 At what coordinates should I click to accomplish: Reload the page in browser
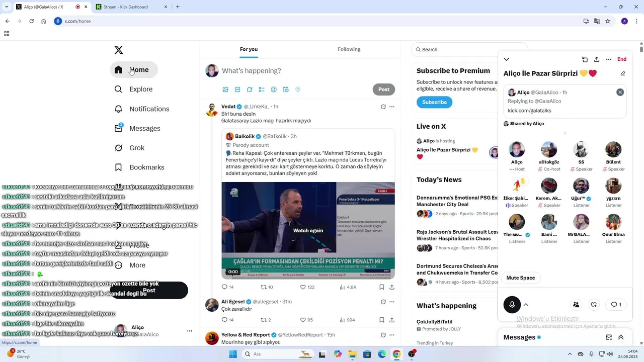(31, 21)
